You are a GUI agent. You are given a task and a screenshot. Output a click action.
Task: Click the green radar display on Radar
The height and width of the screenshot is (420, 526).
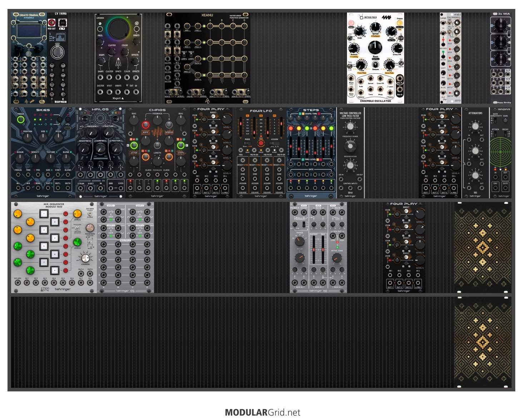pos(500,152)
